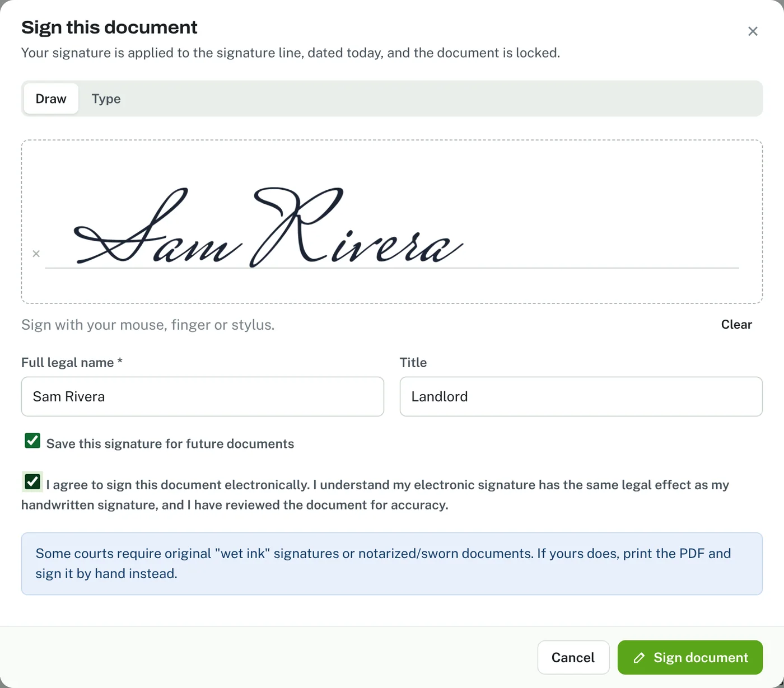Uncheck Save this signature for future documents
The image size is (784, 688).
point(32,441)
